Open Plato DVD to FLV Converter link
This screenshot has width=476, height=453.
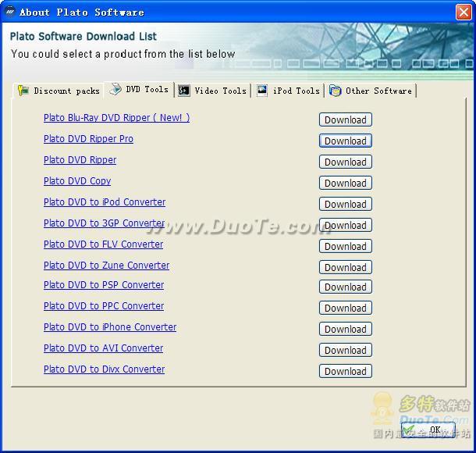tap(103, 244)
